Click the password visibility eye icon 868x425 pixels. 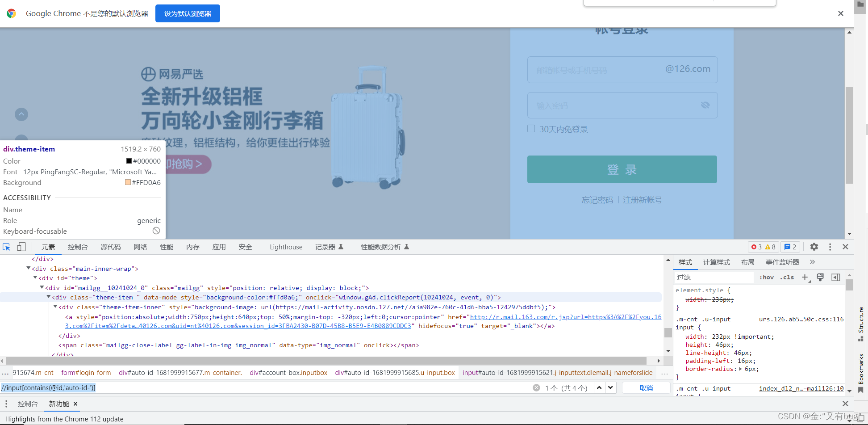pyautogui.click(x=705, y=105)
